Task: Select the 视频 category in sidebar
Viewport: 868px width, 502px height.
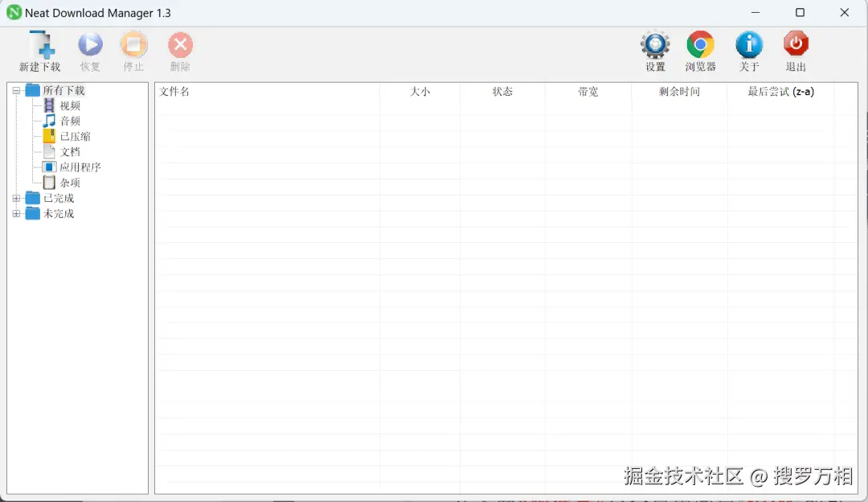Action: [68, 105]
